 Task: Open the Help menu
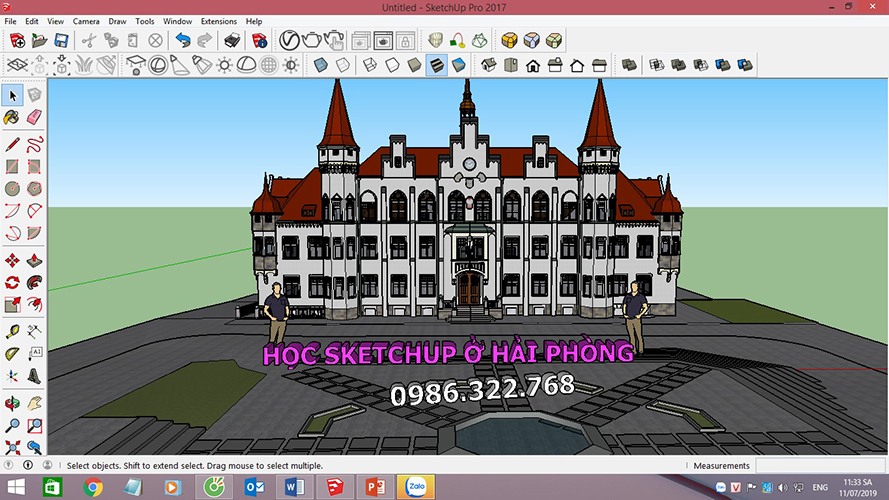(254, 21)
